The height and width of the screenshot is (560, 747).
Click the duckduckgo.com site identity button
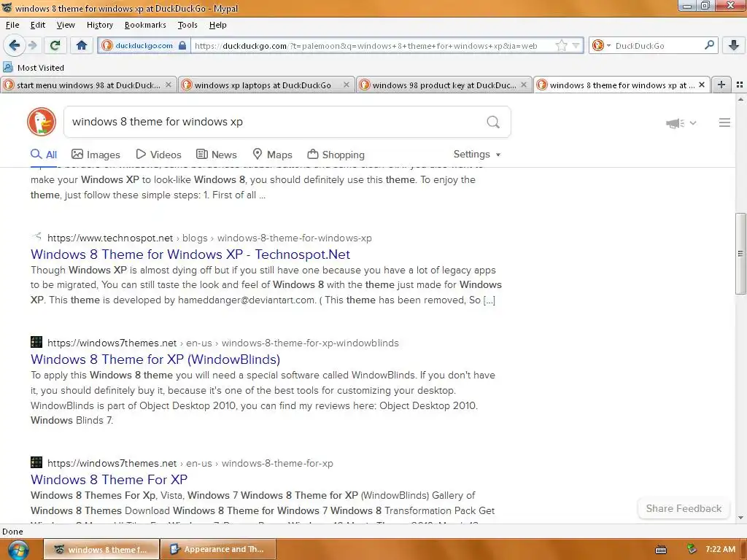144,45
